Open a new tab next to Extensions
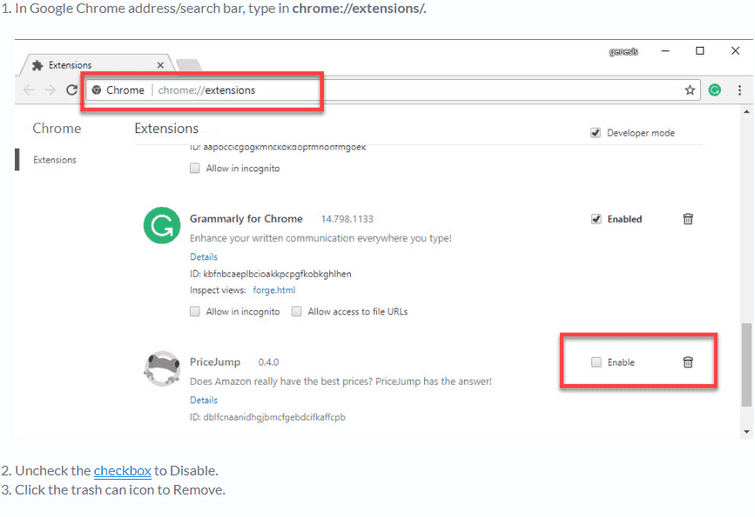 (x=189, y=65)
